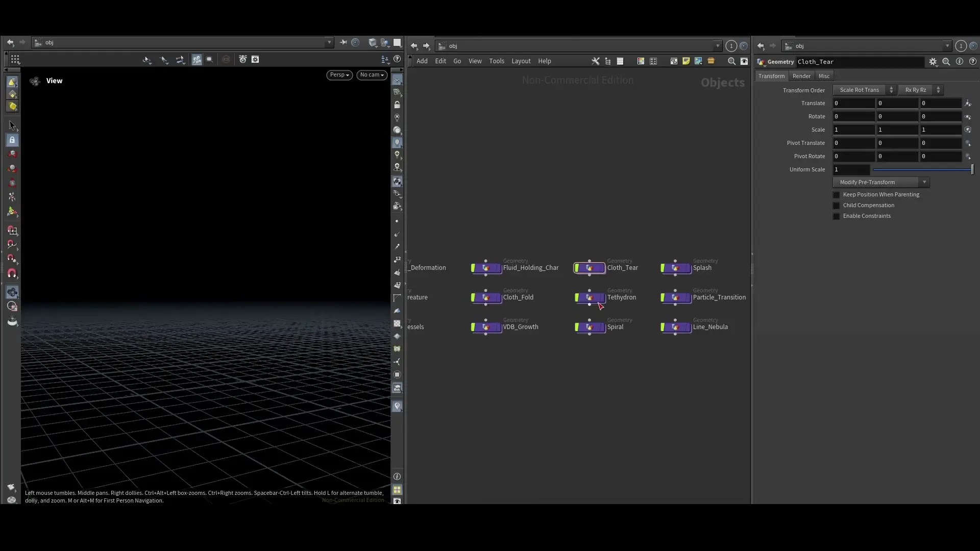Toggle the Child Compensation checkbox
980x551 pixels.
837,206
